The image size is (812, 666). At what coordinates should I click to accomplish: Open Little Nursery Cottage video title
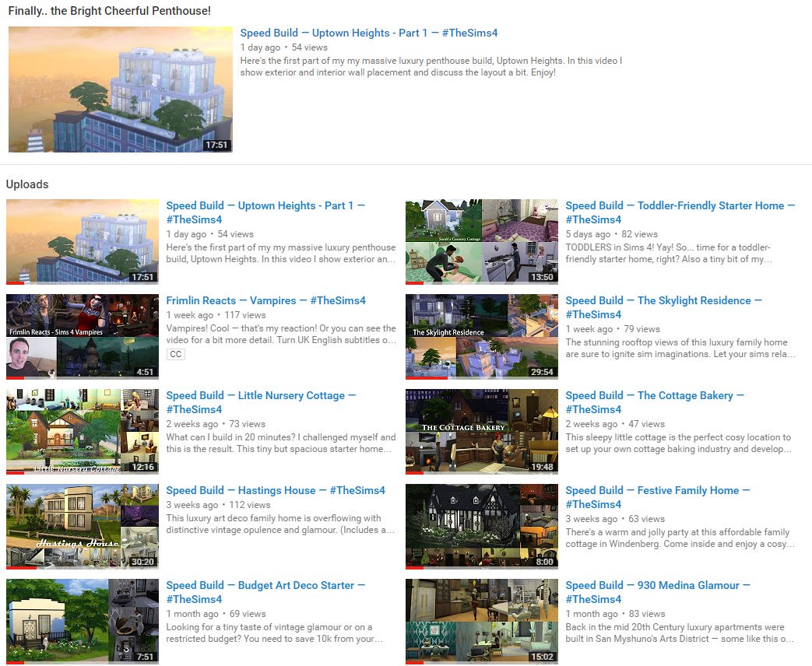click(261, 402)
